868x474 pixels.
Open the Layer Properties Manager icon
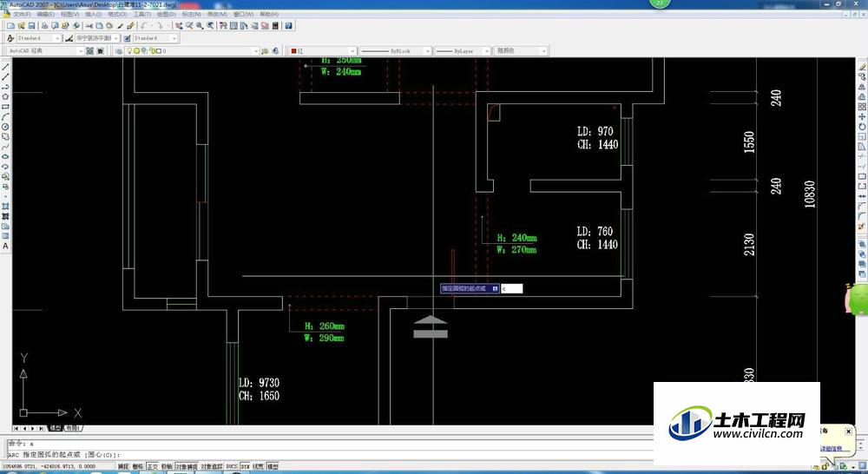tap(118, 51)
